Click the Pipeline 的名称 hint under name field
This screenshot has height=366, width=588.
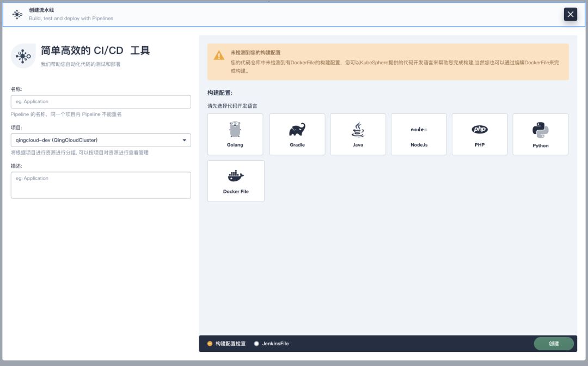(x=66, y=114)
